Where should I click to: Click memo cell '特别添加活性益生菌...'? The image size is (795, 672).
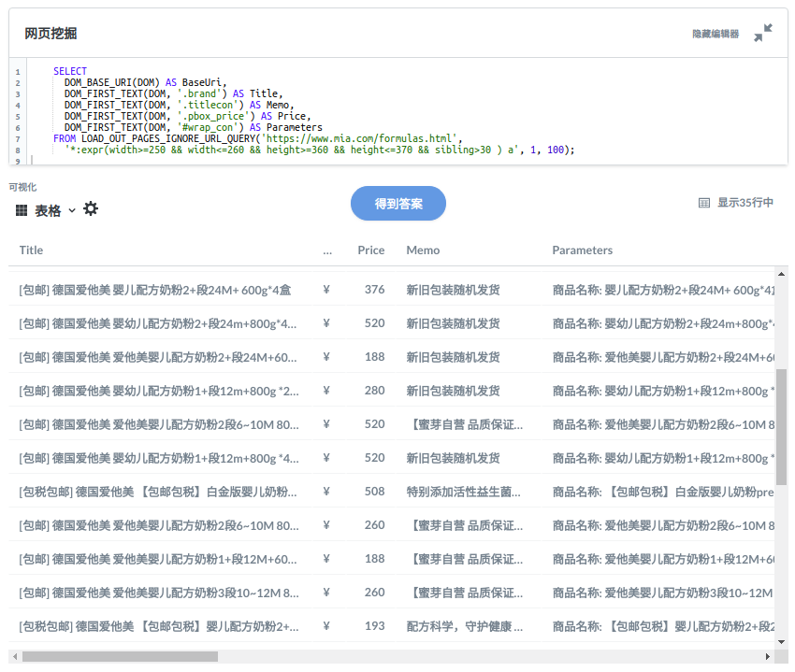click(463, 492)
